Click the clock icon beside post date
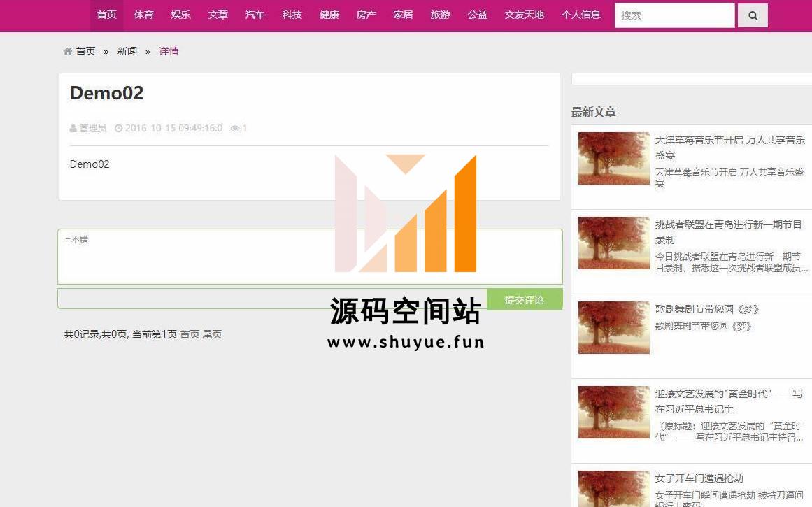 click(x=118, y=129)
